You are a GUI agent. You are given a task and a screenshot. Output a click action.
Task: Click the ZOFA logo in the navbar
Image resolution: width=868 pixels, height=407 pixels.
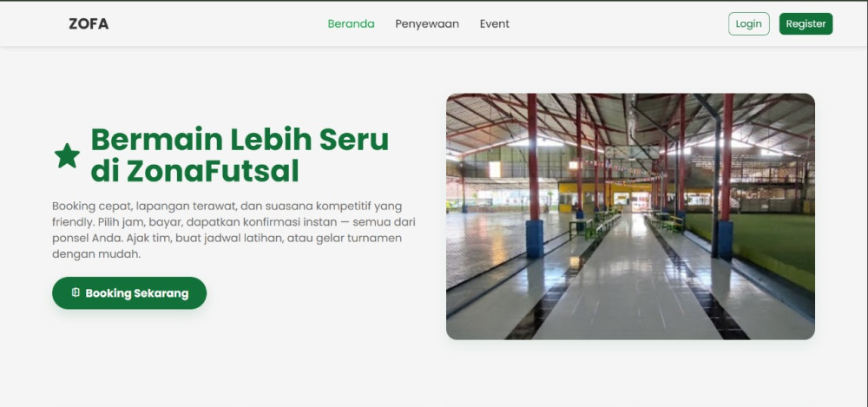point(89,23)
